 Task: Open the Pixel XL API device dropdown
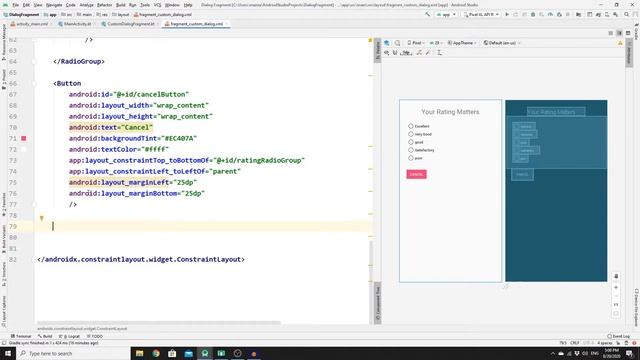pyautogui.click(x=481, y=14)
